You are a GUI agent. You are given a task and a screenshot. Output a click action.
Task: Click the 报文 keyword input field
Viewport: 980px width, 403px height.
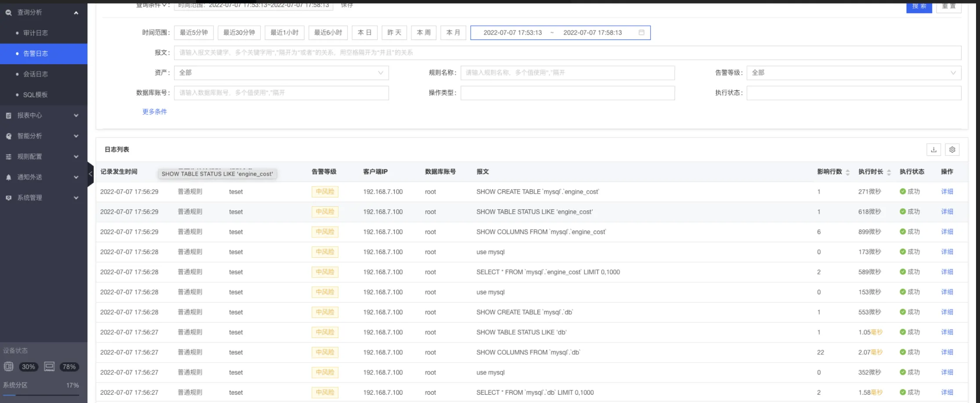(x=567, y=53)
